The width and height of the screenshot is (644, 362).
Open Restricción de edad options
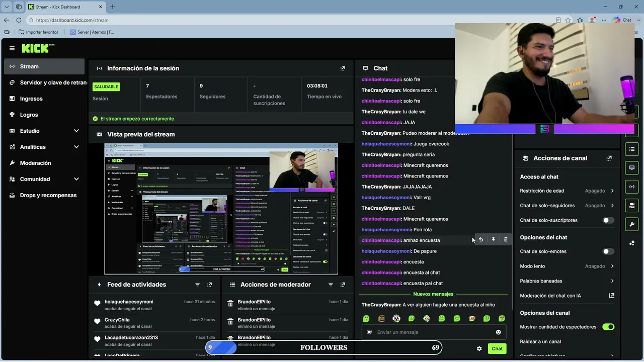[x=567, y=191]
